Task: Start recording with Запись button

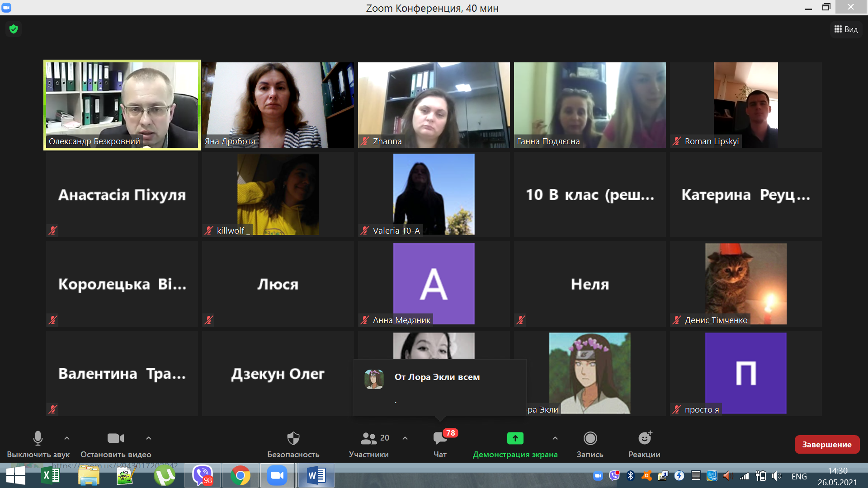Action: 590,444
